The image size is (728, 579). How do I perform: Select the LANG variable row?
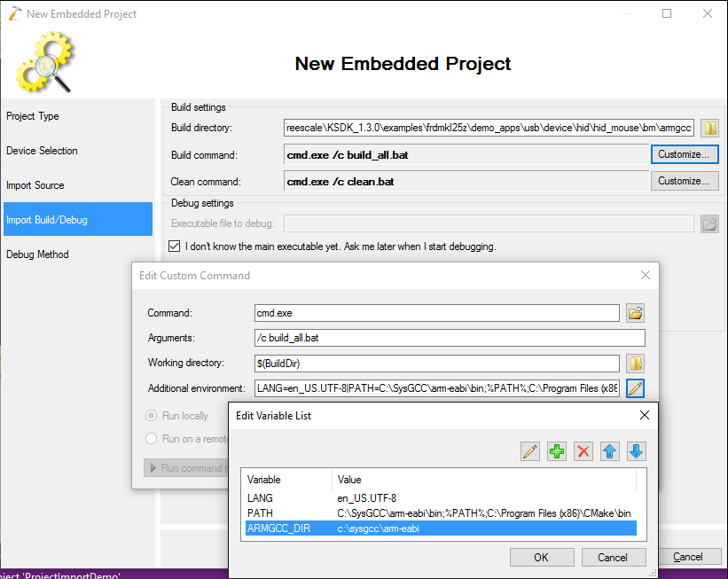point(441,498)
